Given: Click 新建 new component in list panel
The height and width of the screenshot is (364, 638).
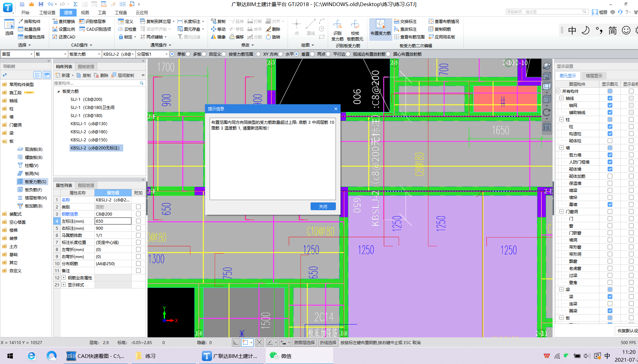Looking at the screenshot, I should tap(64, 75).
